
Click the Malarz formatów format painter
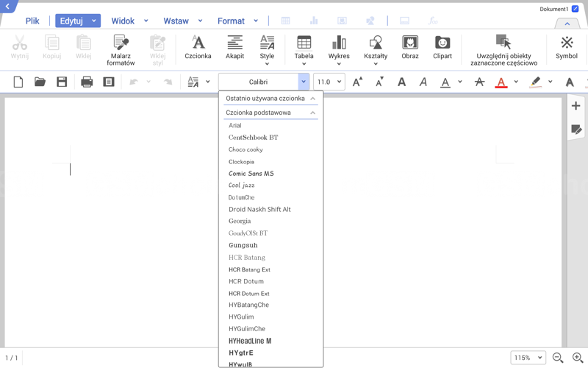pyautogui.click(x=121, y=49)
